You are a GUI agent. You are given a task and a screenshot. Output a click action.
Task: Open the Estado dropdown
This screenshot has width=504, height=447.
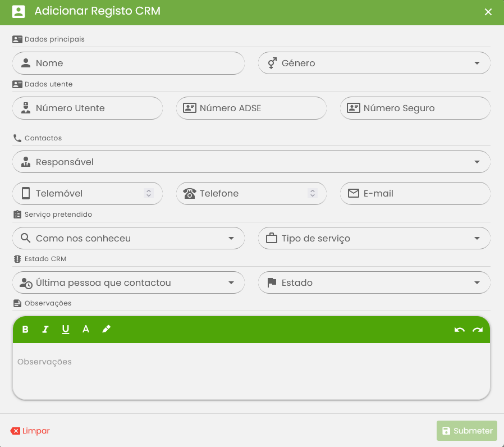coord(374,282)
